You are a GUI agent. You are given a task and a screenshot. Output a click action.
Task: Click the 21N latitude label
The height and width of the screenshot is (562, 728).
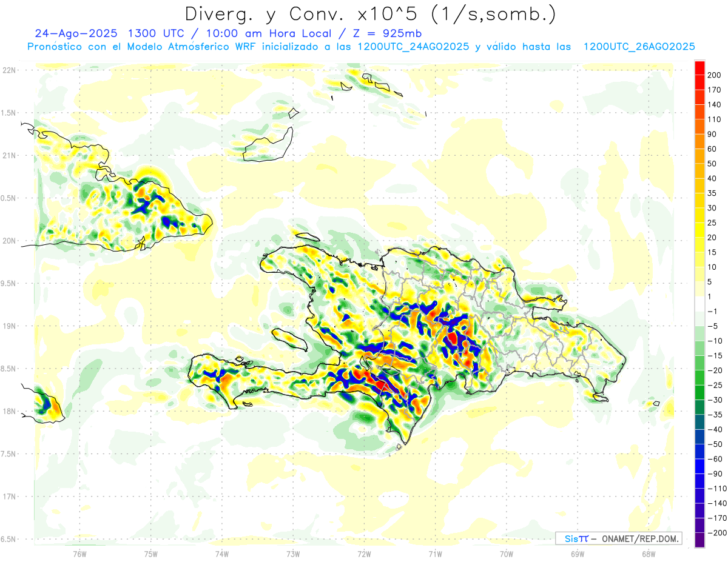coord(8,155)
